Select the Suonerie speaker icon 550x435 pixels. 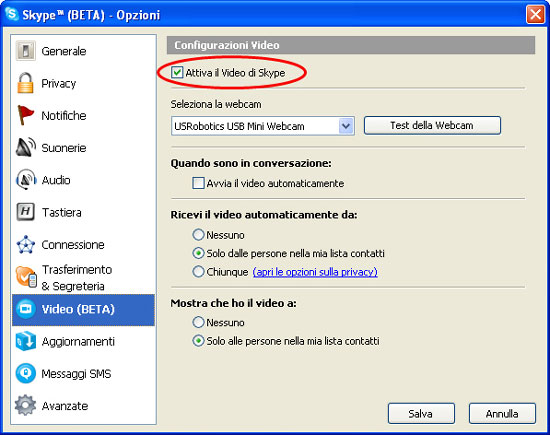pyautogui.click(x=26, y=147)
